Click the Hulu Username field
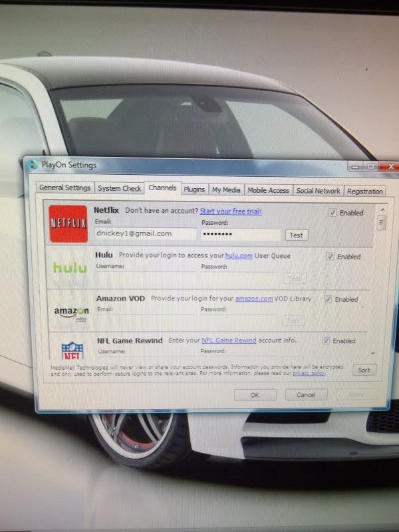Screen dimensions: 399x532 146,277
